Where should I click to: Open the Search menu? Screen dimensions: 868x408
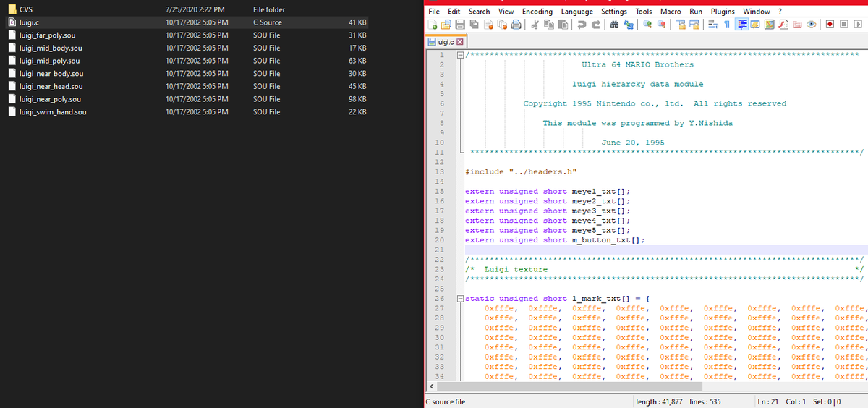(x=479, y=12)
